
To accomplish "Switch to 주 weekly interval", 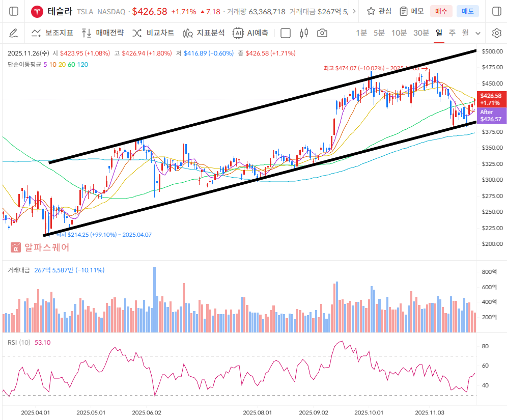I will pyautogui.click(x=452, y=33).
